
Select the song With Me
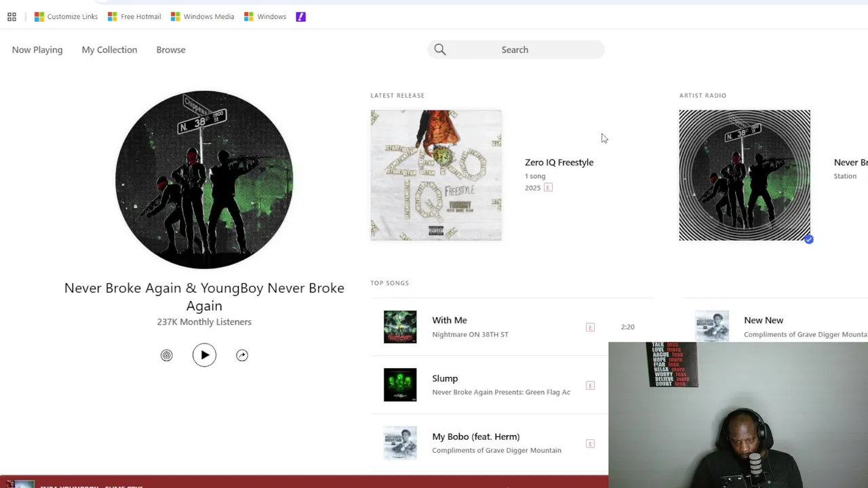click(450, 320)
